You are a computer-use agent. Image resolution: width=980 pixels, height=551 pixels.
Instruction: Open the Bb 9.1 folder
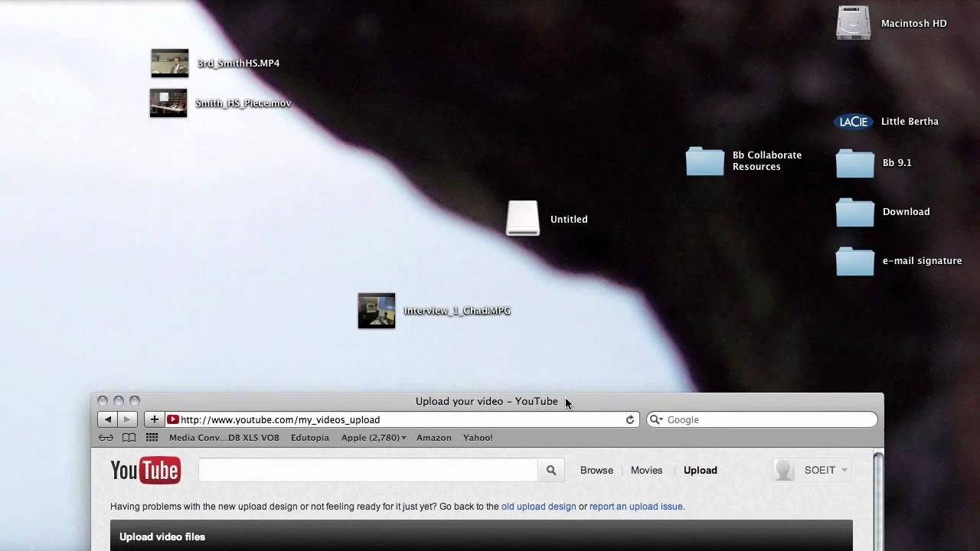[854, 163]
